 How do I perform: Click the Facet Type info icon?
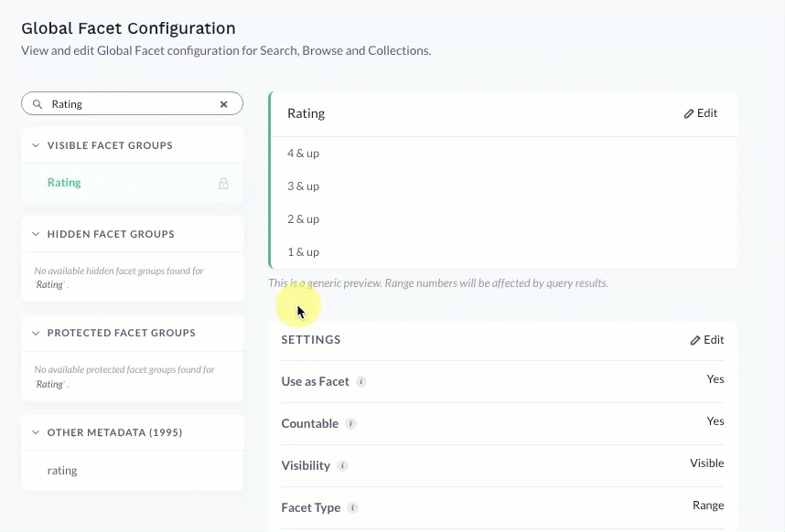pos(353,508)
